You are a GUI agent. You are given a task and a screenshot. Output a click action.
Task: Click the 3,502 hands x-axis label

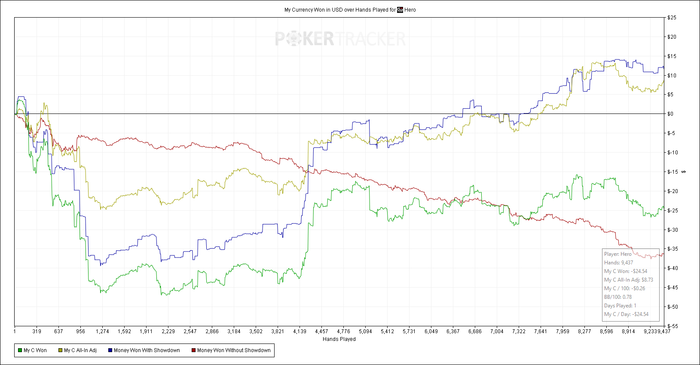tap(256, 332)
